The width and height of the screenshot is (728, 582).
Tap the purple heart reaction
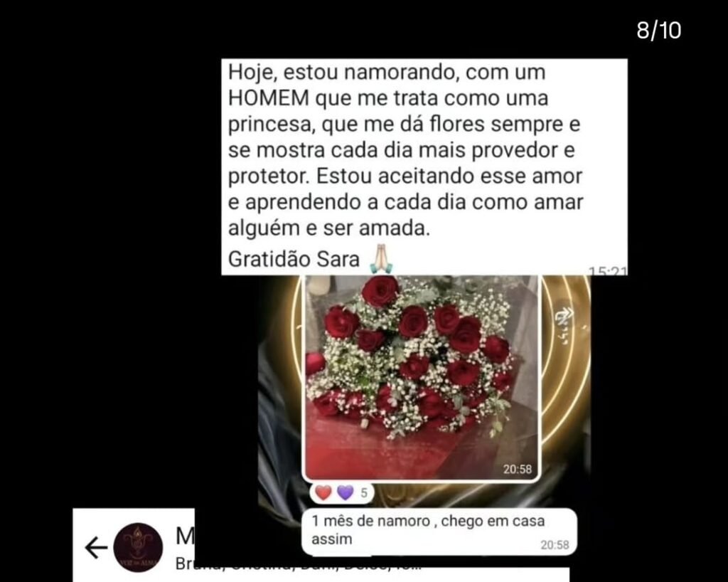(x=345, y=492)
